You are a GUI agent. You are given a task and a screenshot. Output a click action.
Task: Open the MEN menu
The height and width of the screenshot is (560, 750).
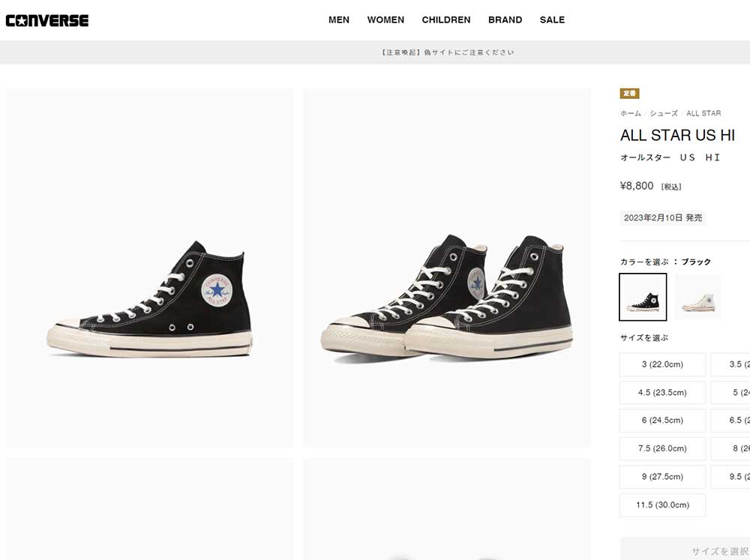[339, 20]
